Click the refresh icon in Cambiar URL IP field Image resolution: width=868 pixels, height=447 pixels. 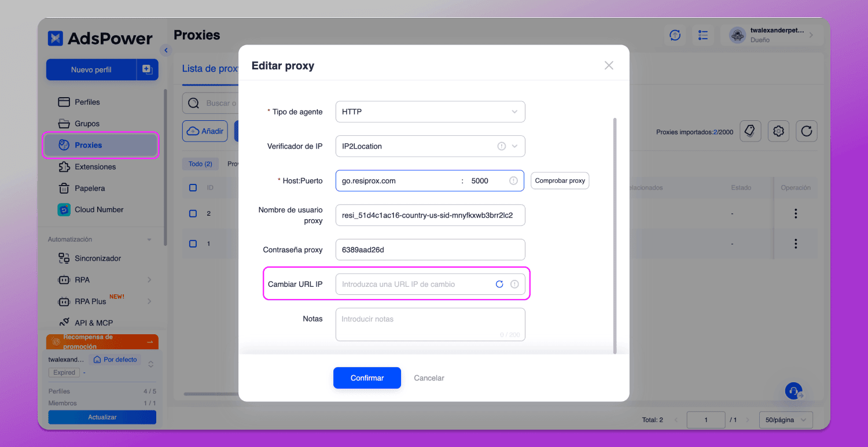click(x=499, y=284)
